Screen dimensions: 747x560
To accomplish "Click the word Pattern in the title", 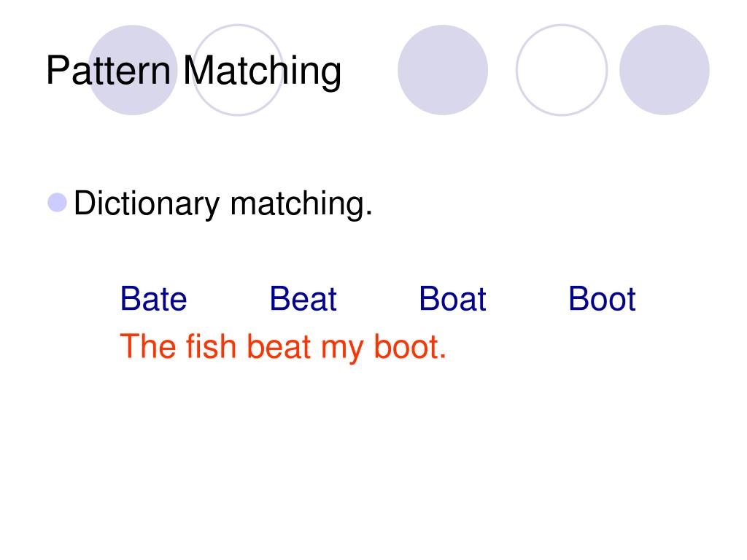I will [x=108, y=71].
